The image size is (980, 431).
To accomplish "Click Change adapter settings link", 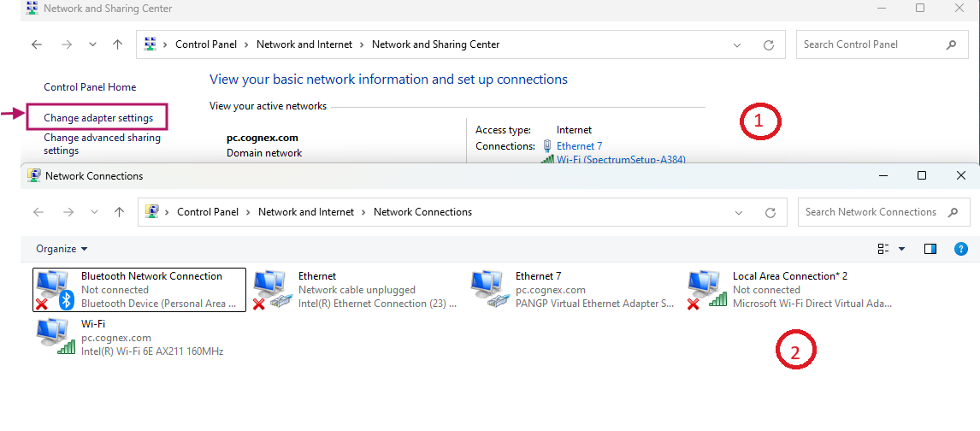I will [x=98, y=118].
